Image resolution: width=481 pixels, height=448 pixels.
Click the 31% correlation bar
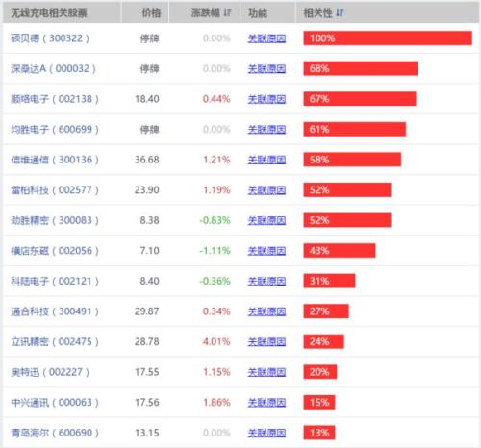[x=329, y=281]
